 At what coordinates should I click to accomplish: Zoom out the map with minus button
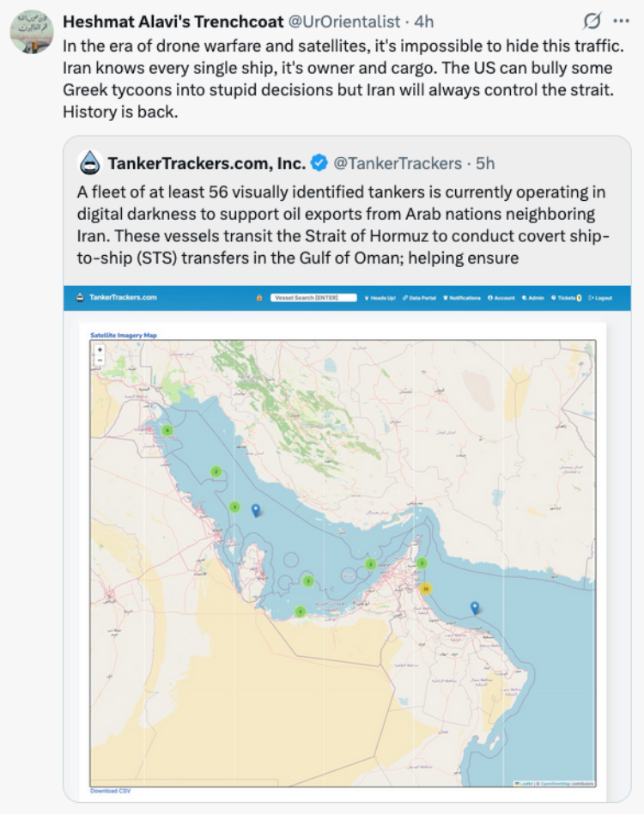(x=100, y=361)
